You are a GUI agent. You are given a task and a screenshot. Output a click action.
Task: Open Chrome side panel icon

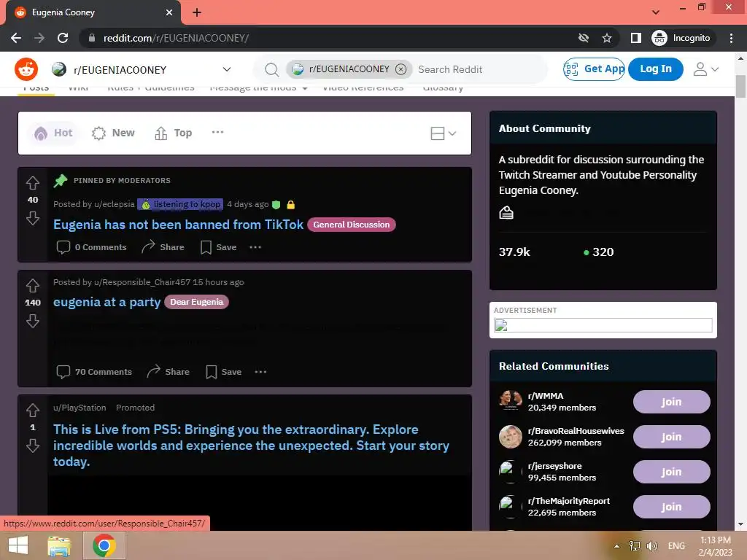(635, 38)
